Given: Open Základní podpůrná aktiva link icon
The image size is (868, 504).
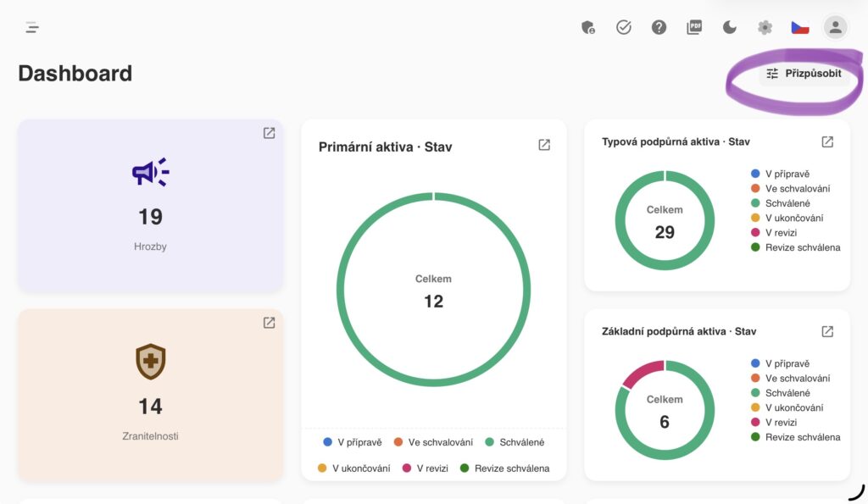Looking at the screenshot, I should click(827, 331).
